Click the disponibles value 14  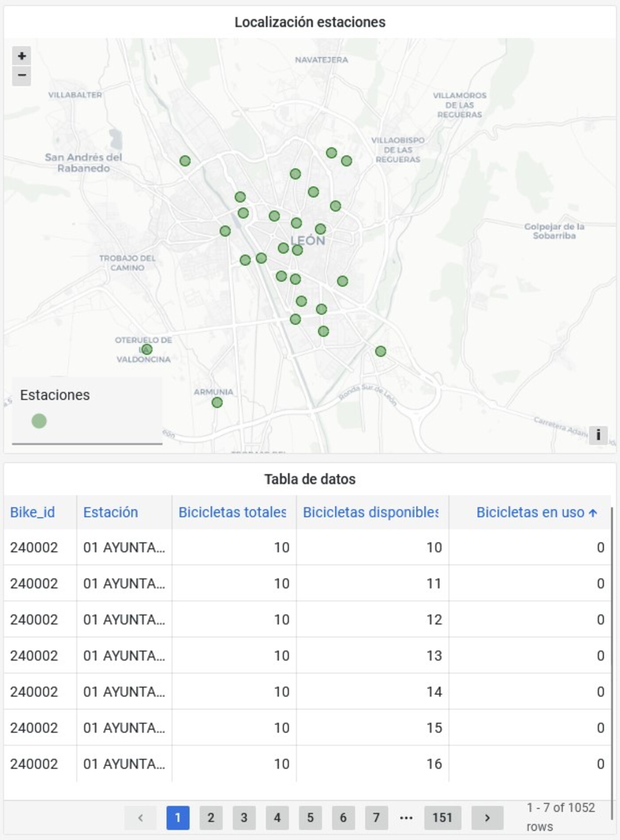tap(434, 692)
